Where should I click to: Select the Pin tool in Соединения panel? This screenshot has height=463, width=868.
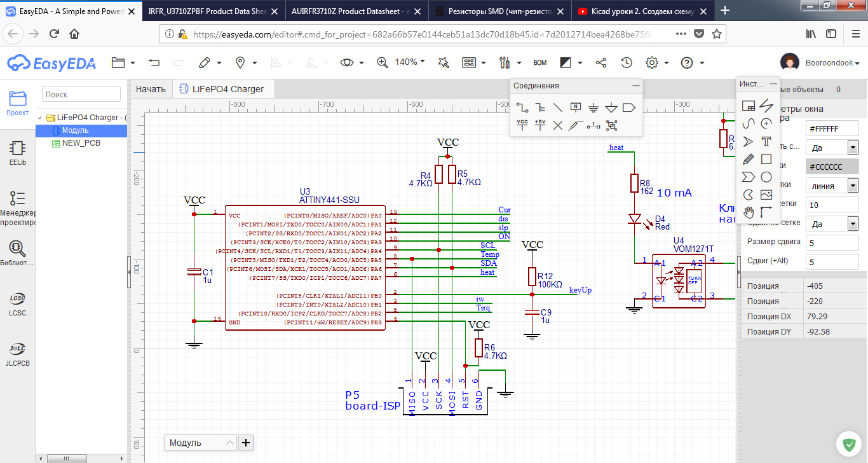tap(593, 125)
